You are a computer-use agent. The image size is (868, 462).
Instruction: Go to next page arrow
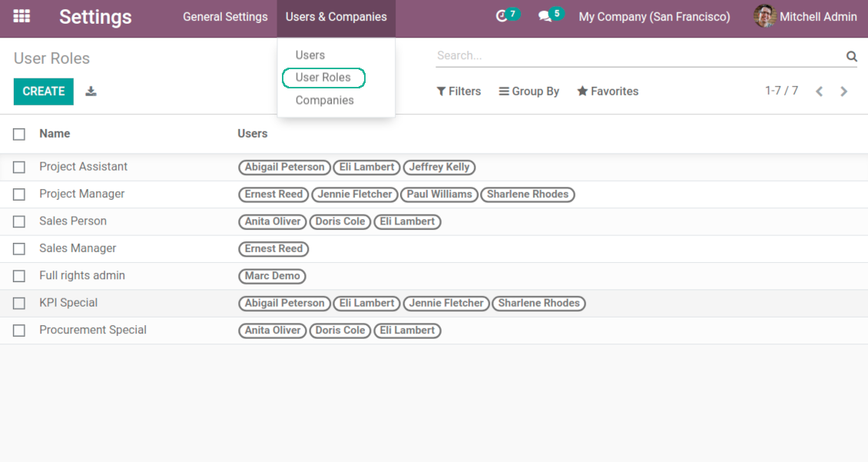844,91
